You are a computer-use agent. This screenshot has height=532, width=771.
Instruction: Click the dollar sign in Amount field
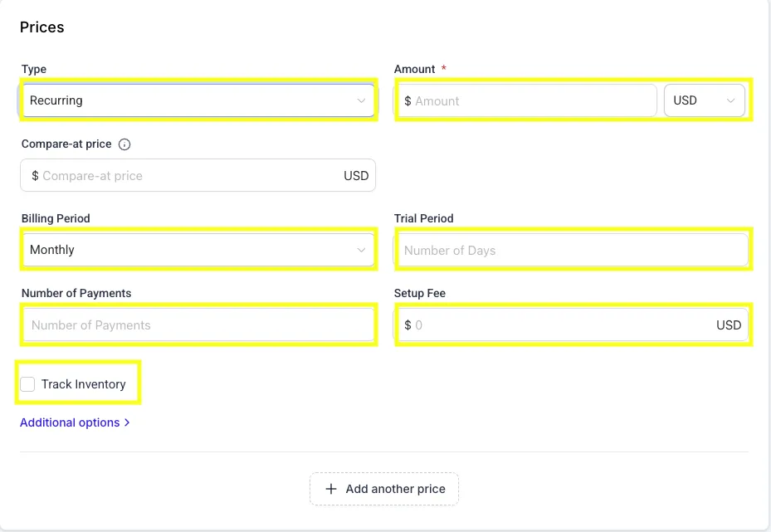407,101
